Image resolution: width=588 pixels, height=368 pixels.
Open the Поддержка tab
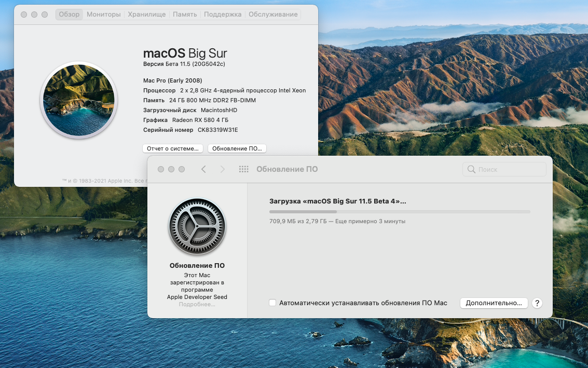[223, 14]
